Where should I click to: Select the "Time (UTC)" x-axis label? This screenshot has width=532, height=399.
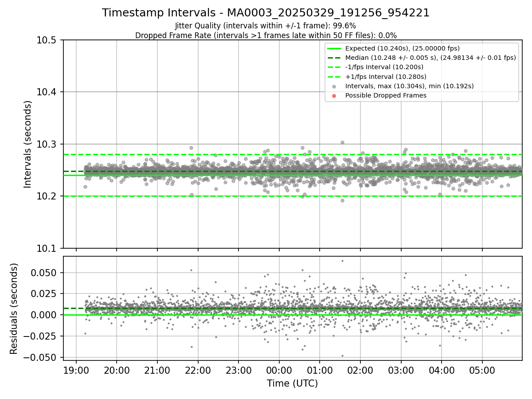[293, 383]
